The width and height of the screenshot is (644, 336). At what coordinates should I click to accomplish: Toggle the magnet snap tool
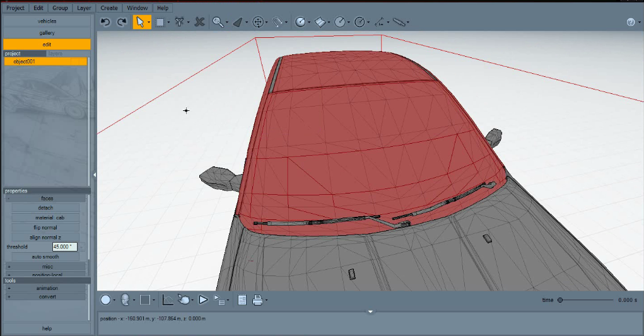pyautogui.click(x=278, y=22)
